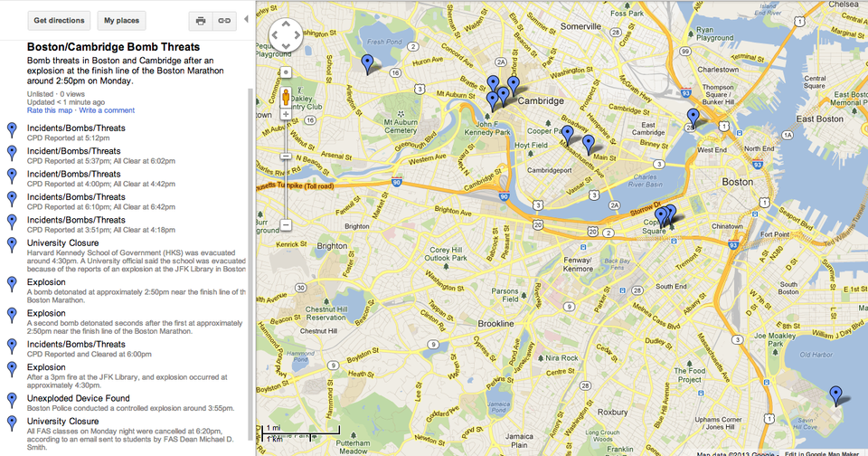Open the Unexploded Device Found entry
The width and height of the screenshot is (868, 456).
79,398
